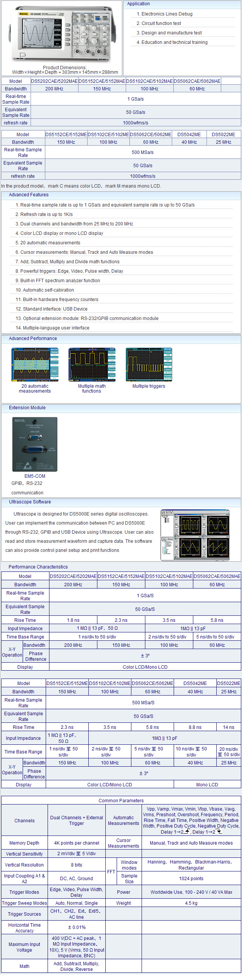The image size is (242, 980).
Task: Click the 'Manual, Track and Auto Measure modes' cell
Action: coord(191,843)
